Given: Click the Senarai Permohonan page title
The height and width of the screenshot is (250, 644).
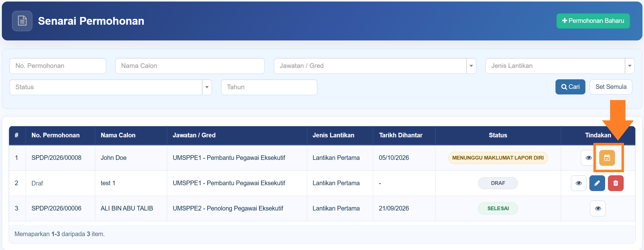Looking at the screenshot, I should click(91, 21).
